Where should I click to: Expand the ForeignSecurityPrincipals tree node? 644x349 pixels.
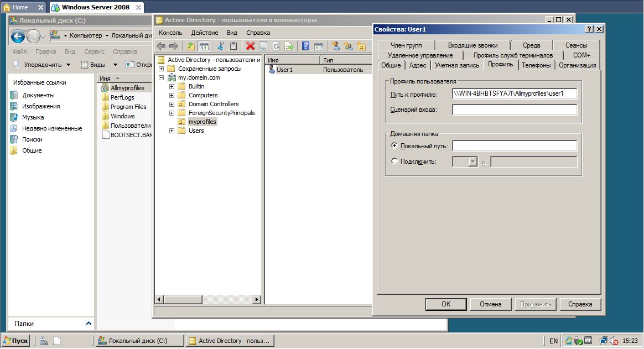172,113
